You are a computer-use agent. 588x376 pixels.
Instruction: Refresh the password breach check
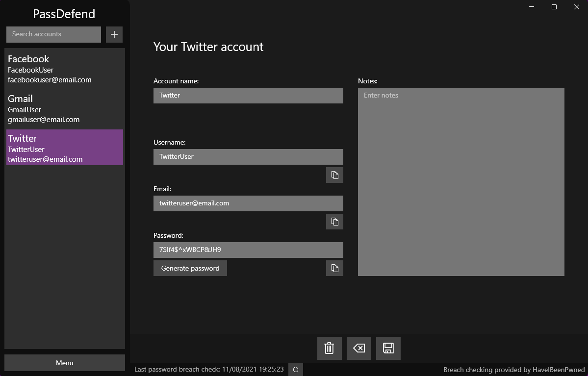coord(296,370)
